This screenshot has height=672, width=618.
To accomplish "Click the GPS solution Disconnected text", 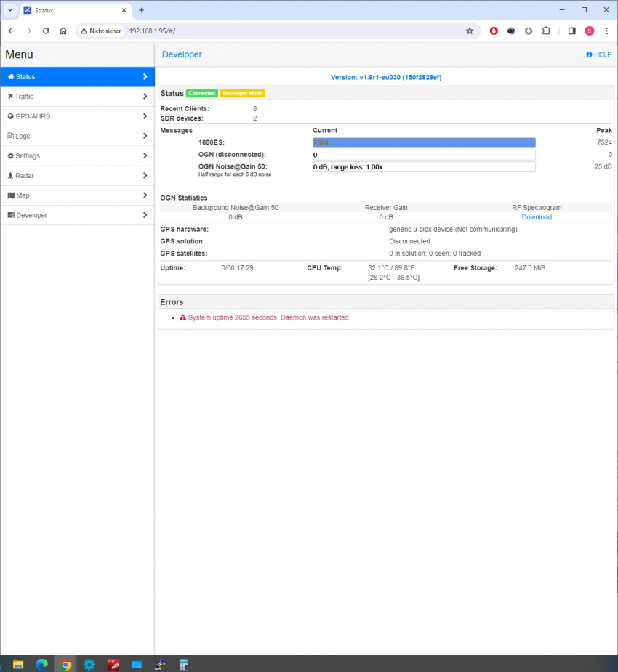I will pos(409,241).
